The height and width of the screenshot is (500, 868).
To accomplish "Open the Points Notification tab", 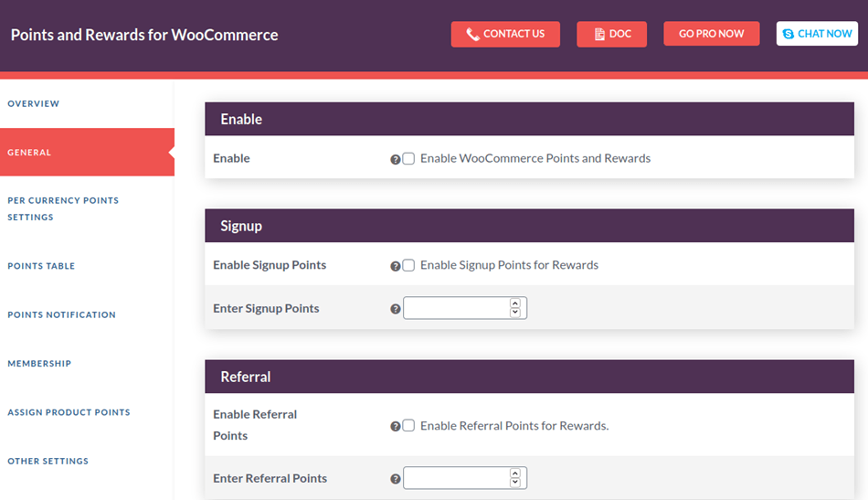I will pos(61,314).
